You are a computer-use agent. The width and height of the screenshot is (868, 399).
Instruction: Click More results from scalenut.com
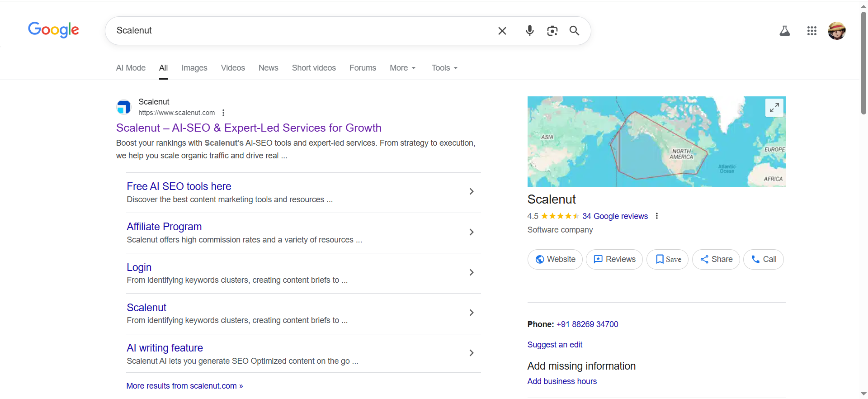click(184, 386)
